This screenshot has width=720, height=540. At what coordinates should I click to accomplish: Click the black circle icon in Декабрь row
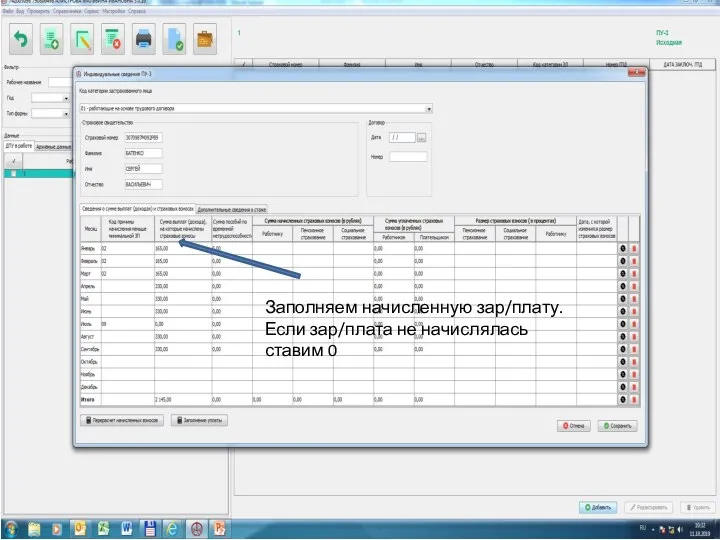(623, 387)
